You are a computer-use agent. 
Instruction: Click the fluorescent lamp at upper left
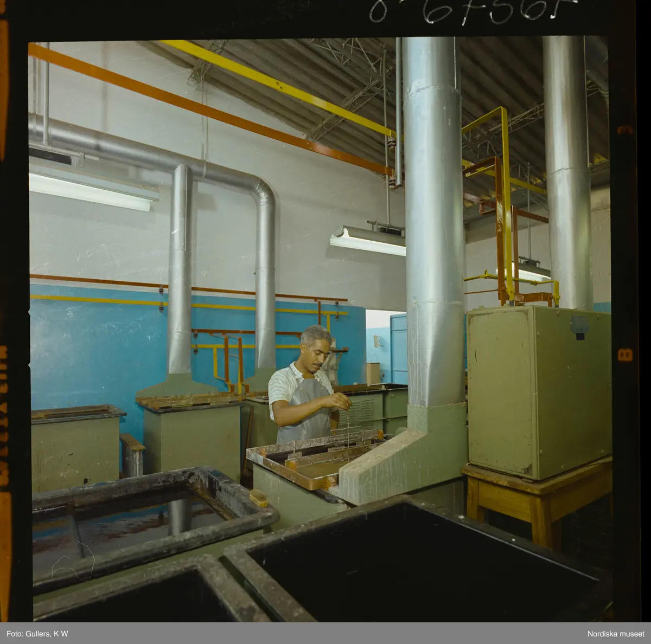coord(92,187)
